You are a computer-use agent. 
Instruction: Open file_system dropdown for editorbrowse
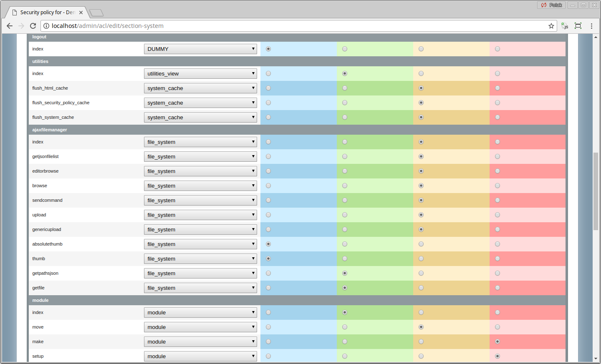(x=200, y=171)
